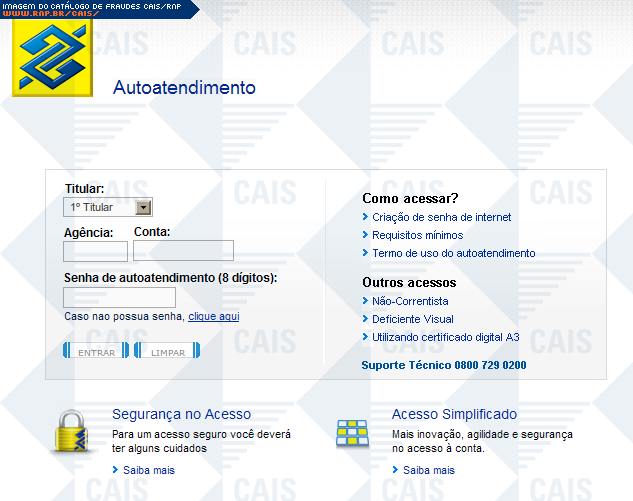Image resolution: width=633 pixels, height=501 pixels.
Task: Focus the Conta input field
Action: (x=183, y=251)
